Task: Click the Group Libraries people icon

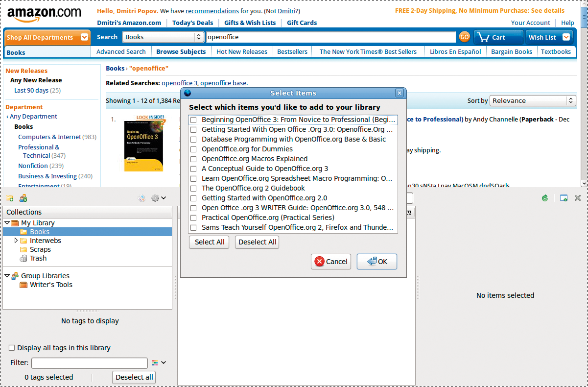Action: [x=15, y=276]
